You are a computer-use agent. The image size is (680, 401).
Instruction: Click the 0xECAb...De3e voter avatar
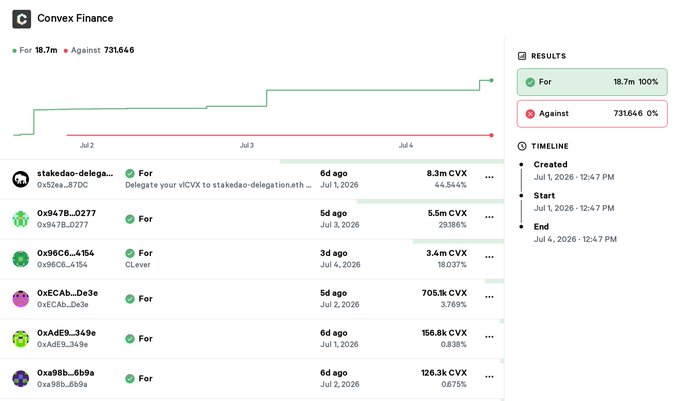[20, 299]
